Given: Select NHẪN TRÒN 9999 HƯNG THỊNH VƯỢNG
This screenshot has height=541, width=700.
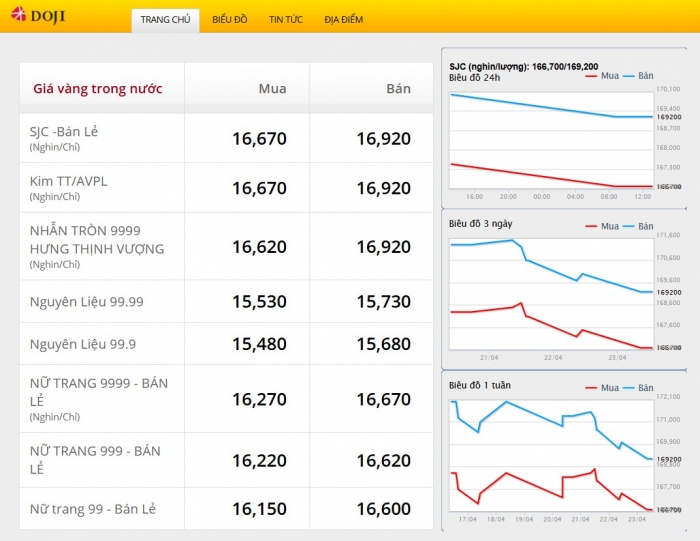Looking at the screenshot, I should (96, 240).
